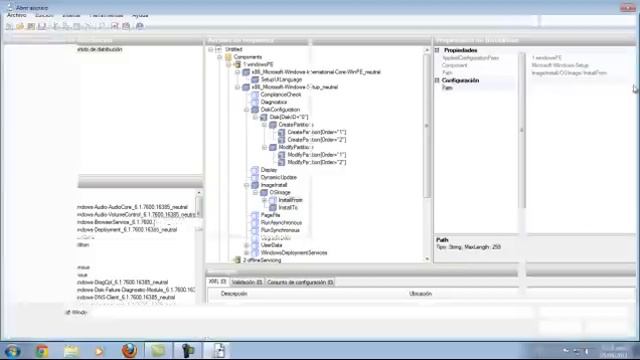Click the Help toolbar icon
This screenshot has height=360, width=640.
click(140, 26)
